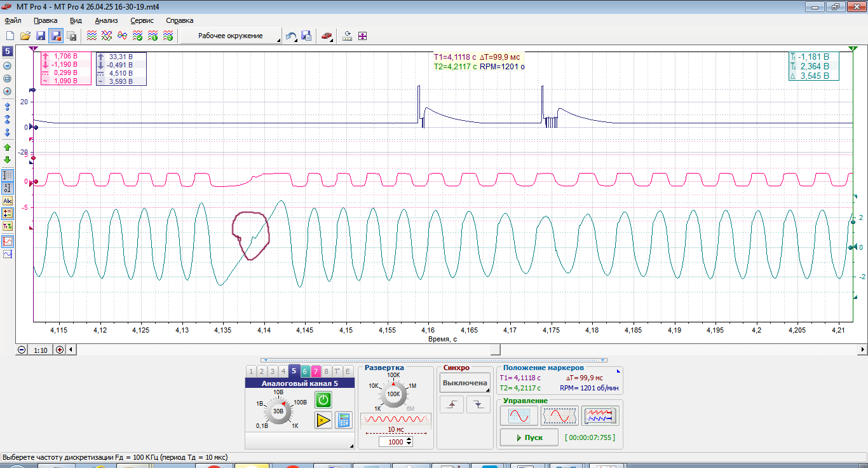
Task: Toggle the T1 T2 markers sidebar button
Action: 8,226
